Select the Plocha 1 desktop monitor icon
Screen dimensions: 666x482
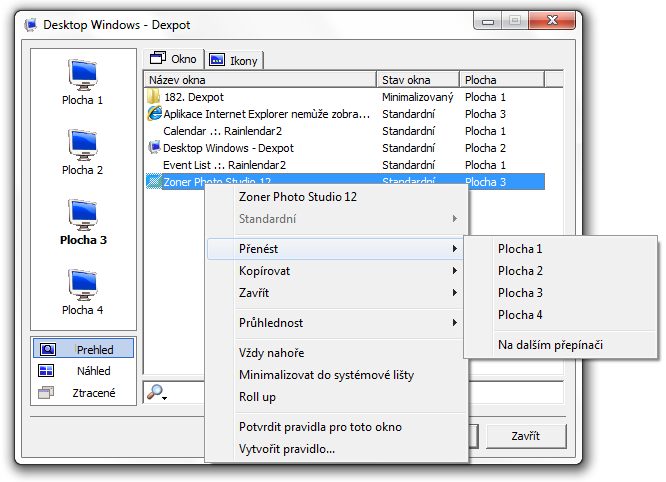[83, 75]
